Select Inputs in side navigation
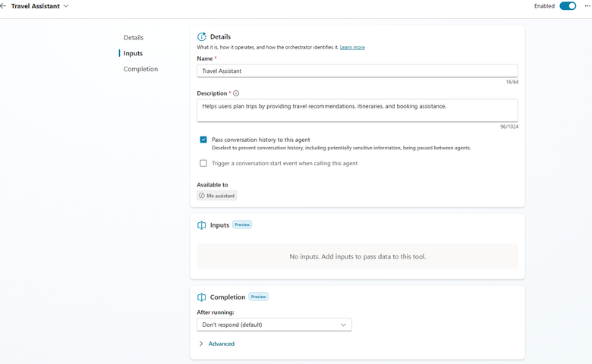Viewport: 592px width, 364px height. pos(133,54)
